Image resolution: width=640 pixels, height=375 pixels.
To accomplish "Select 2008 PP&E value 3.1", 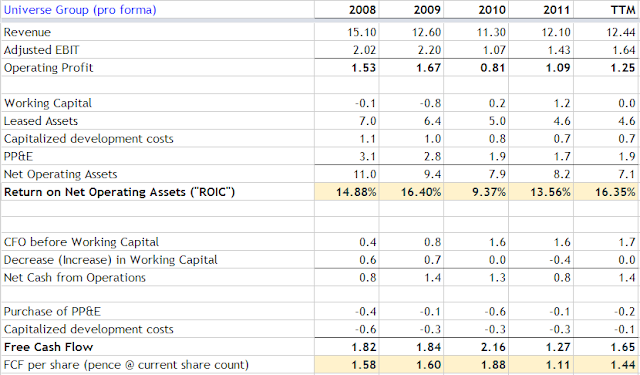I will tap(367, 157).
